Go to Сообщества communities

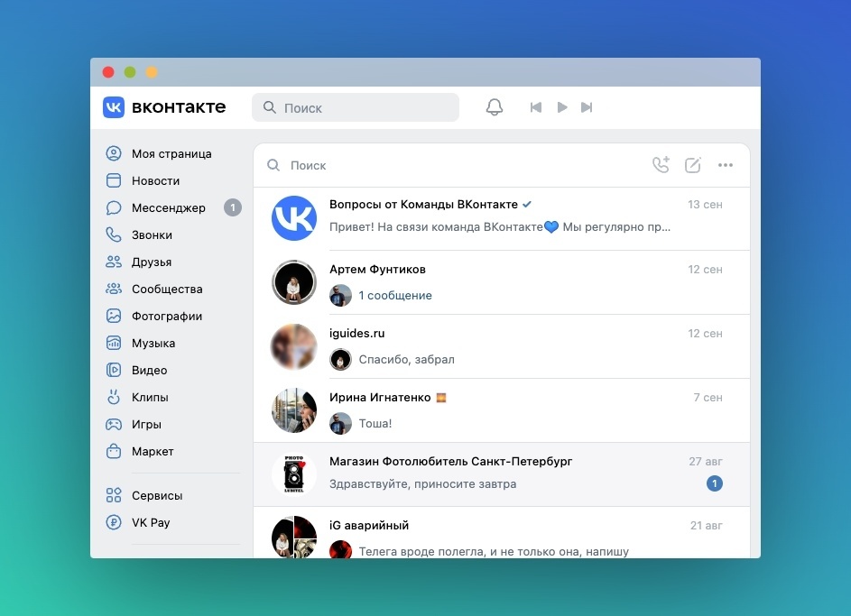[167, 289]
